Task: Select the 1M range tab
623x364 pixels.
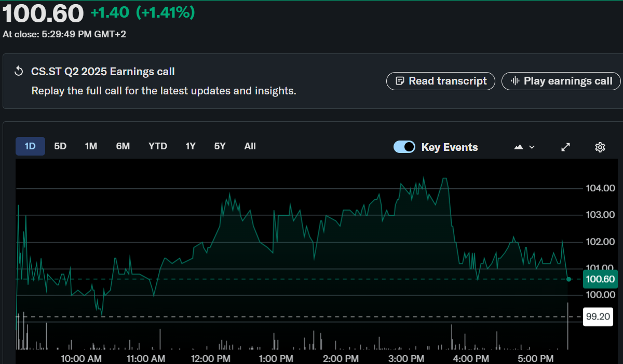Action: 91,146
